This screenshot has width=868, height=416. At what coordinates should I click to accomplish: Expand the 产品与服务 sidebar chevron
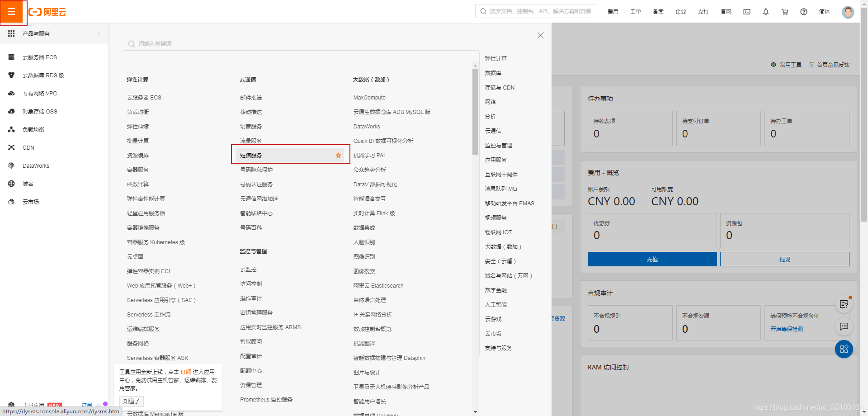99,33
